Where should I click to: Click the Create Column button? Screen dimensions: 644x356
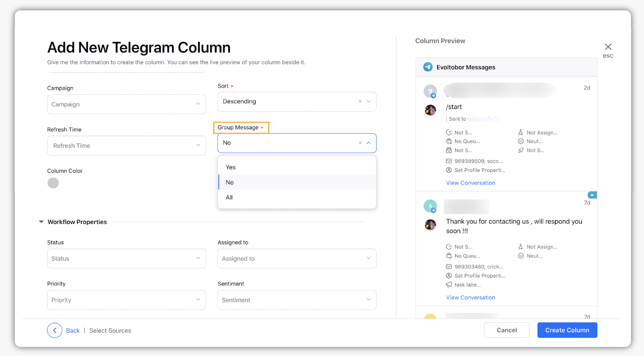[567, 330]
